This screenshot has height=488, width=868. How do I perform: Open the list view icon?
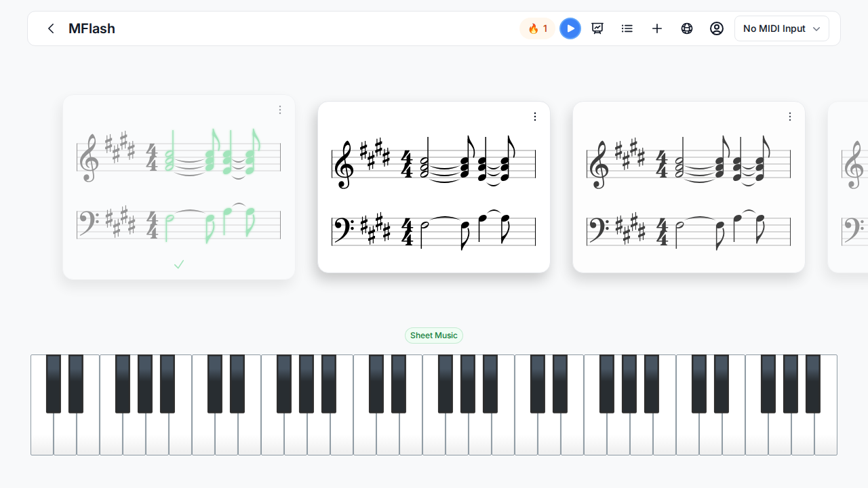click(x=627, y=28)
